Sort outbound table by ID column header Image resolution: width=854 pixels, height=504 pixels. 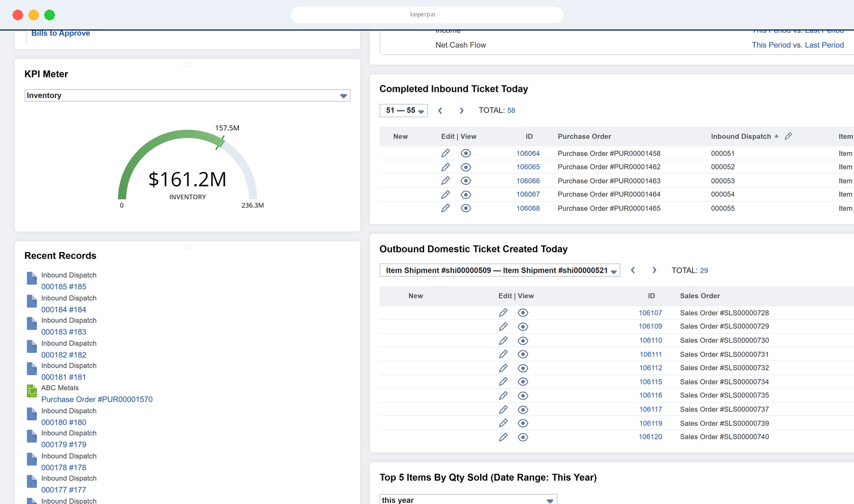click(651, 296)
